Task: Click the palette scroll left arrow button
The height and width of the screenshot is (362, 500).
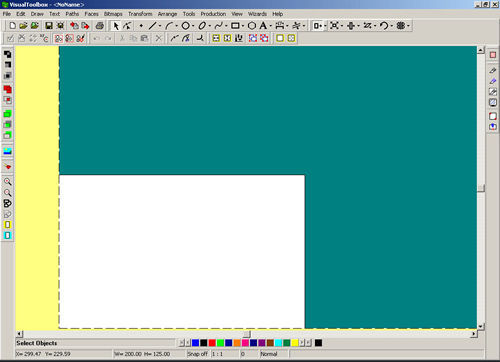Action: click(188, 343)
